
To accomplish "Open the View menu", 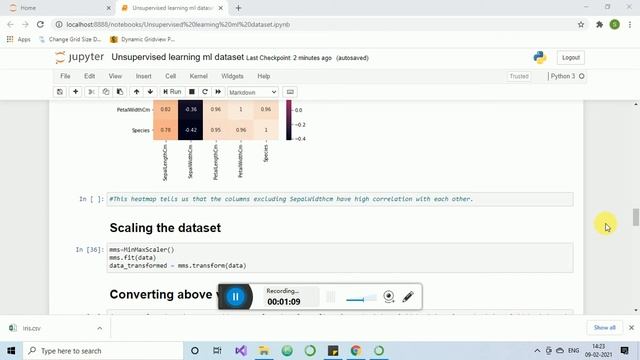I will (x=115, y=76).
